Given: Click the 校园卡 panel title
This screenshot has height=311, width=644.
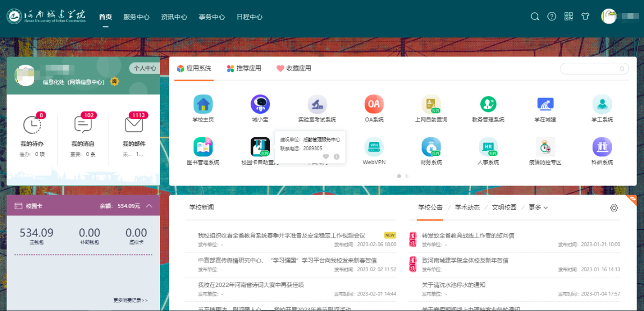Looking at the screenshot, I should (x=33, y=206).
